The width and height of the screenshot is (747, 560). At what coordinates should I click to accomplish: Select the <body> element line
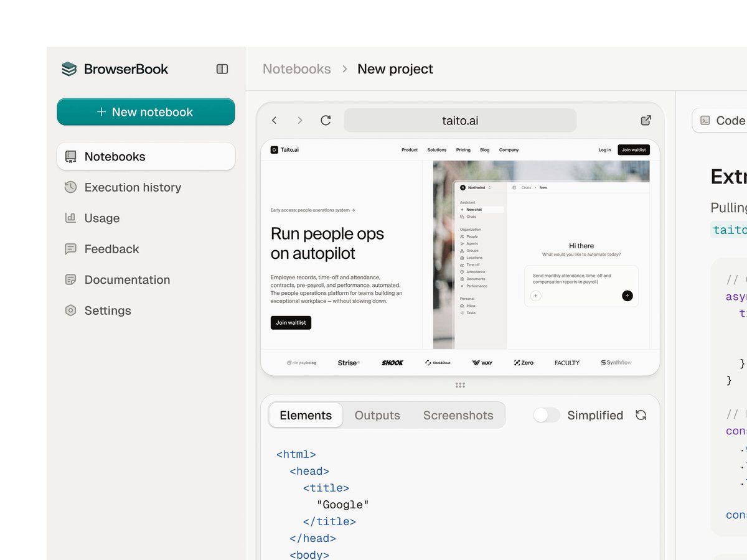point(309,555)
